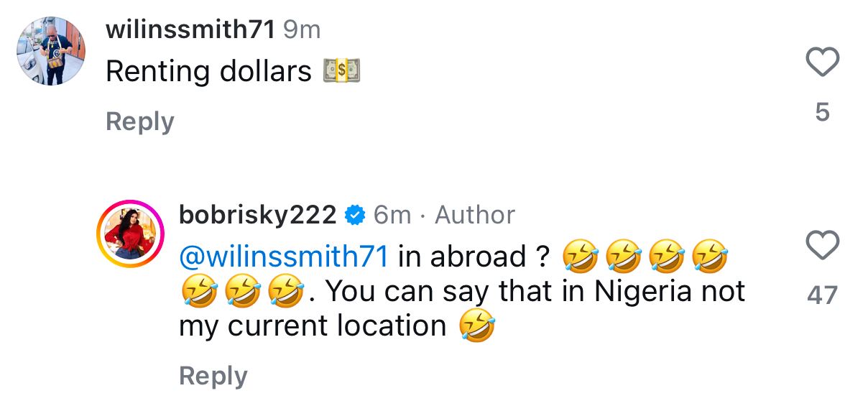Viewport: 868px width, 401px height.
Task: Tap the first laughing emoji after "in abroad ?"
Action: (x=579, y=257)
